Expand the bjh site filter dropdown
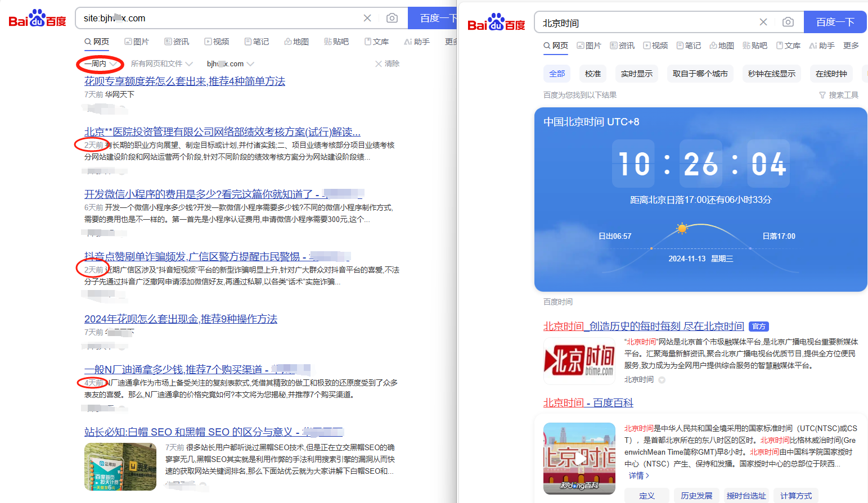The image size is (868, 503). [x=231, y=64]
